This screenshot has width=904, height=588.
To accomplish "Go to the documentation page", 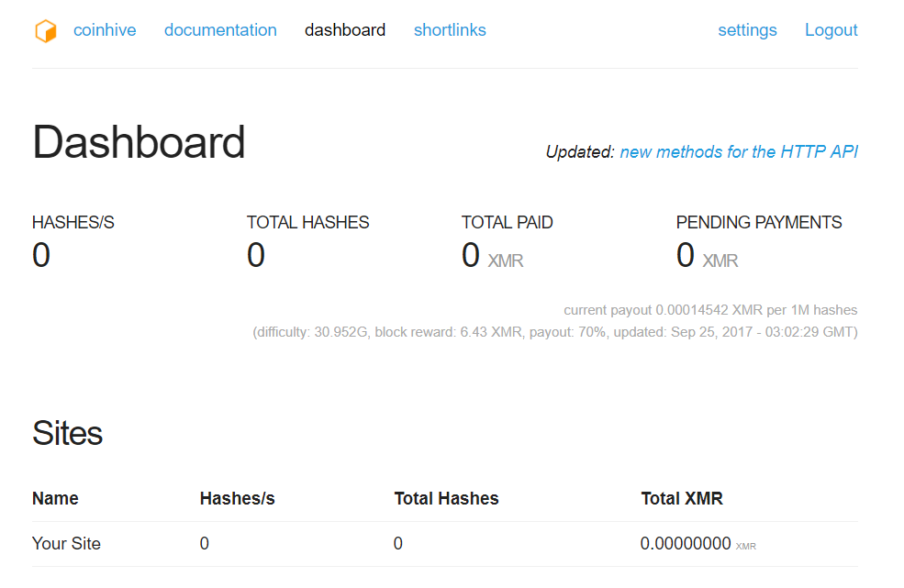I will [x=220, y=30].
